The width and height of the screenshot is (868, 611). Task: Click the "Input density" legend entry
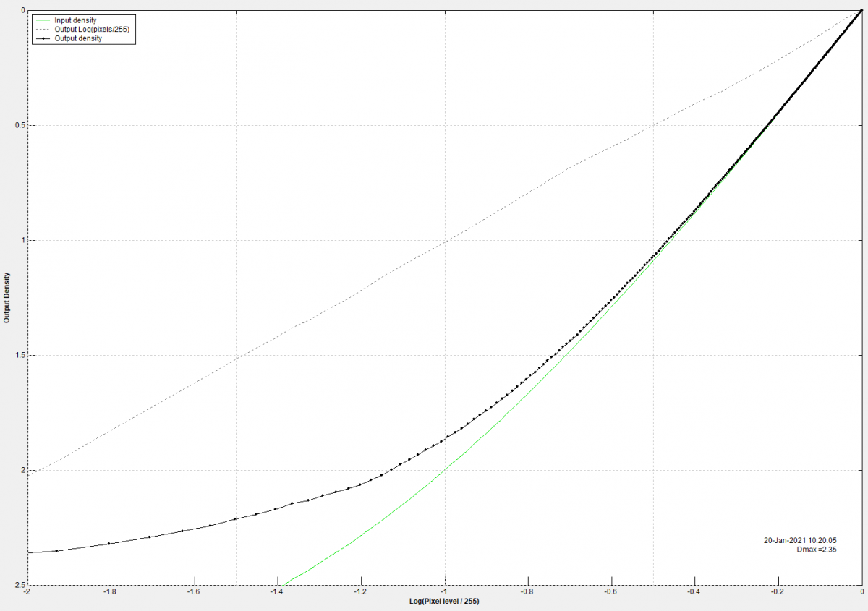pos(75,20)
